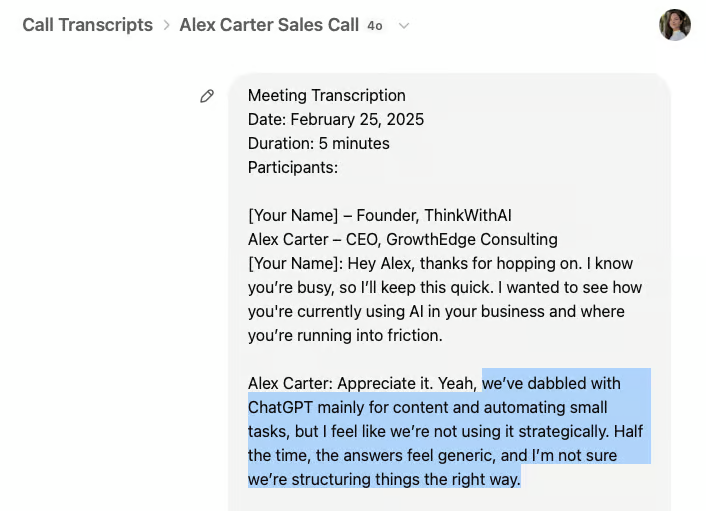This screenshot has height=511, width=706.
Task: Click the GrowthEdge Consulting text
Action: (x=472, y=240)
